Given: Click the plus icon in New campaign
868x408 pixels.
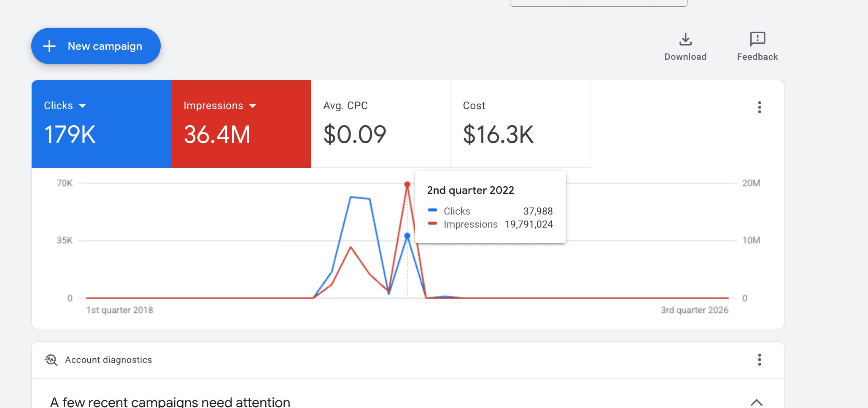Looking at the screenshot, I should [x=49, y=46].
